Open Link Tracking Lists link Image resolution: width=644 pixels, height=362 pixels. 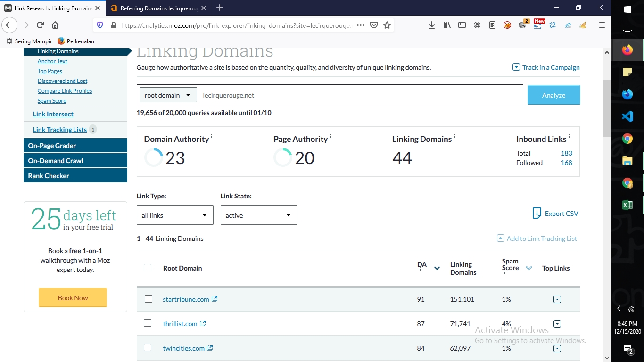pos(60,130)
